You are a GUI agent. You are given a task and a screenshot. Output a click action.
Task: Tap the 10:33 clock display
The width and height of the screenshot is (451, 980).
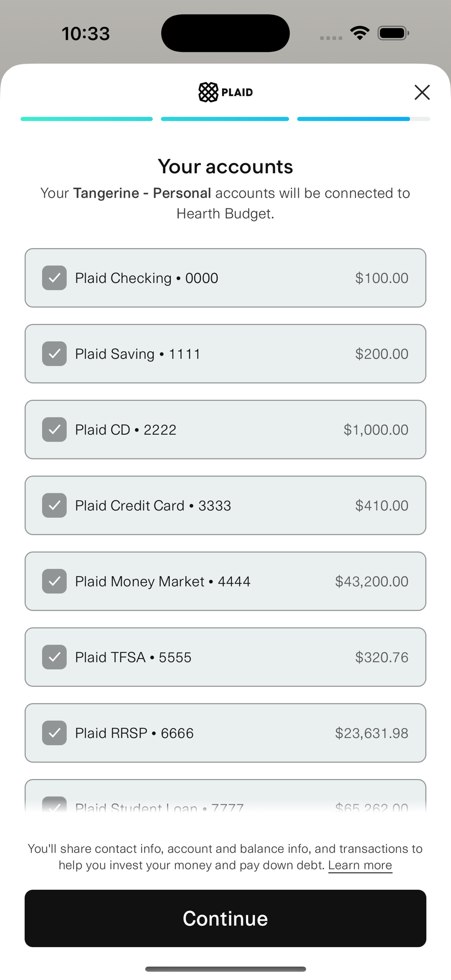click(86, 33)
